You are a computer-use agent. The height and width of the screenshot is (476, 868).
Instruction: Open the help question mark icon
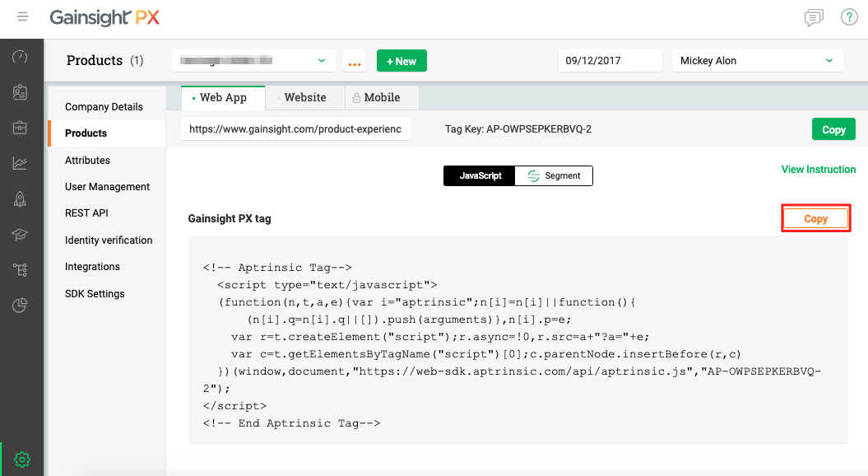848,17
